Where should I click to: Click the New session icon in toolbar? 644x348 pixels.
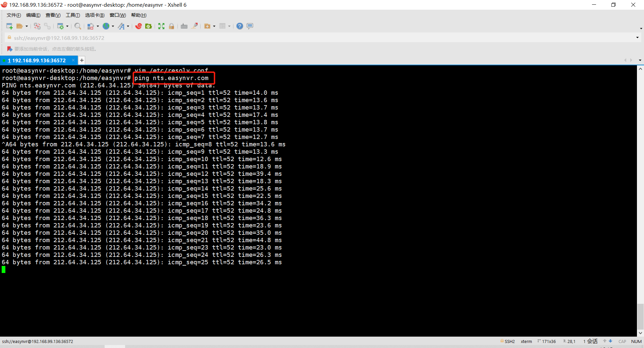[x=9, y=26]
